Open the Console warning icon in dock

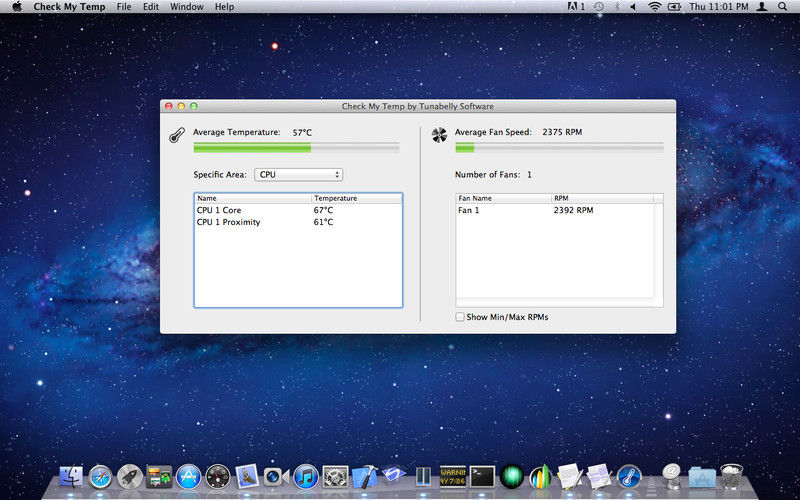pyautogui.click(x=453, y=477)
